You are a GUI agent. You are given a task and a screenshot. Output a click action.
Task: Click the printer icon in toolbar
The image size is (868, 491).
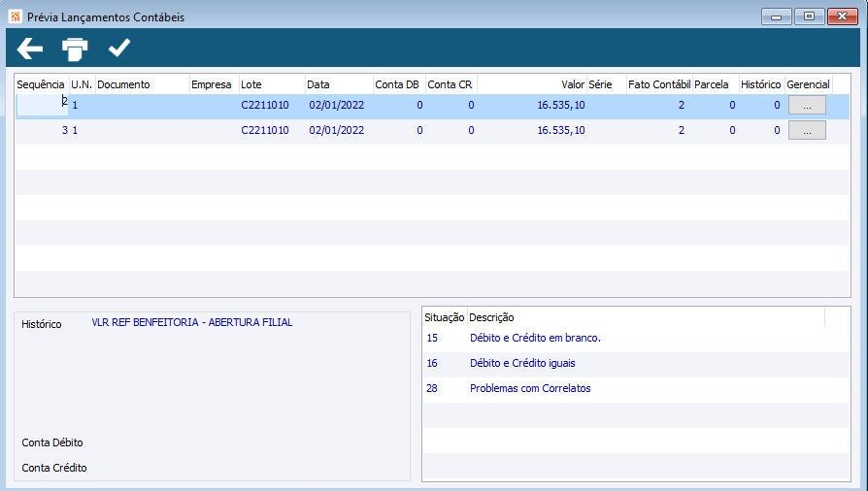coord(75,49)
